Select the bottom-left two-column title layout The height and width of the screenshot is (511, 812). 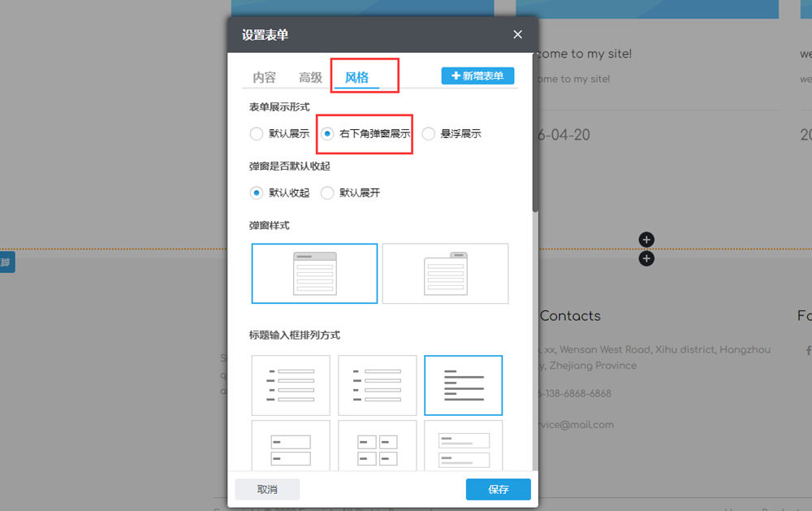pos(291,446)
